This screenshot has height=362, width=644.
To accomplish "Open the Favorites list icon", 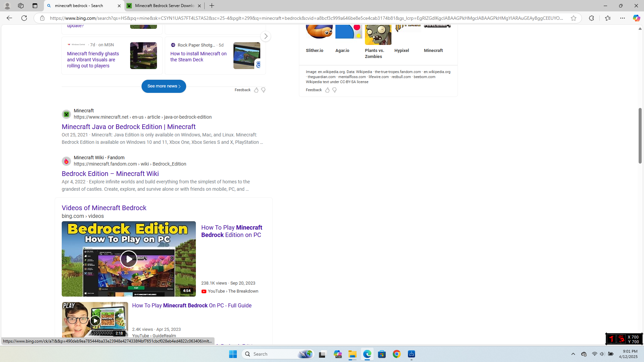I will [x=608, y=18].
